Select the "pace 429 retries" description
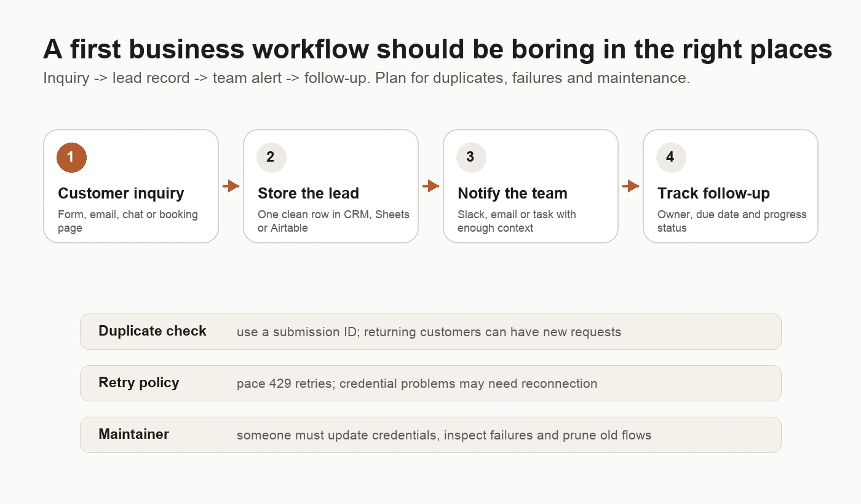The height and width of the screenshot is (504, 861). tap(417, 384)
